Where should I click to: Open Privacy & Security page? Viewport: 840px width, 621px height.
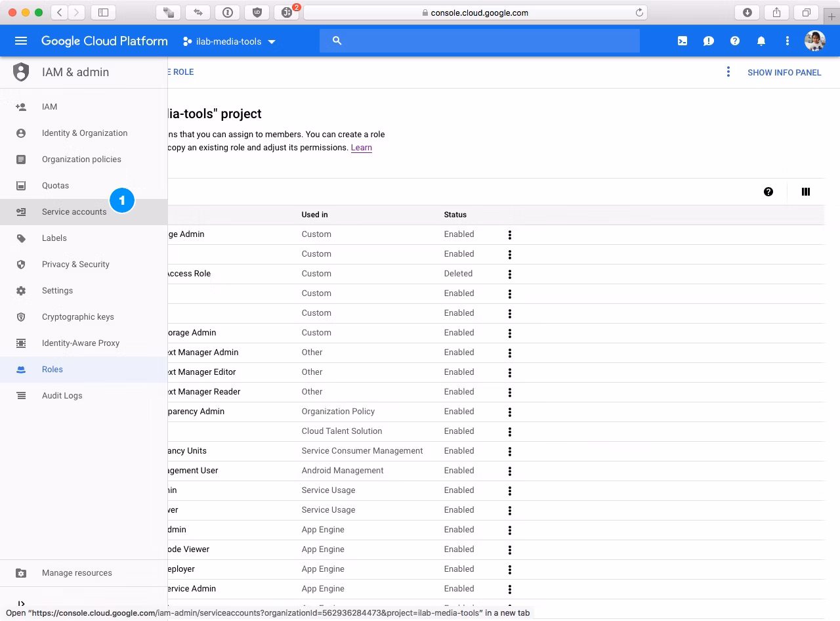pyautogui.click(x=84, y=264)
